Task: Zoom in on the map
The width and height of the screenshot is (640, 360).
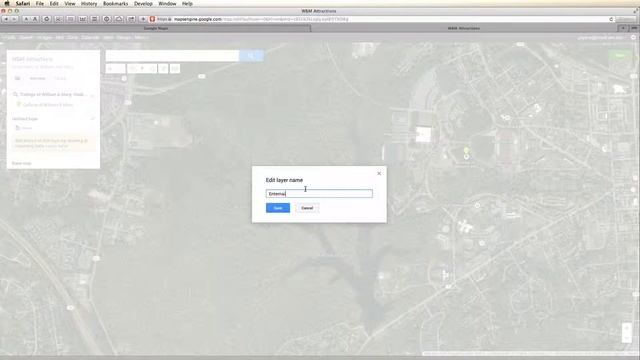Action: (x=627, y=327)
